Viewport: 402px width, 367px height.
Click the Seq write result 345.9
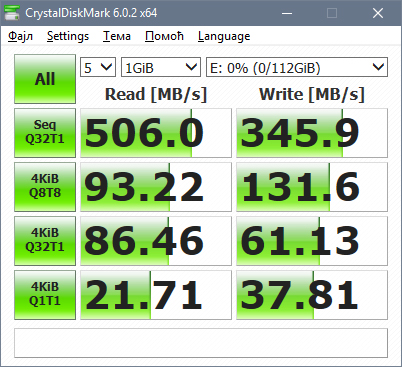click(312, 133)
